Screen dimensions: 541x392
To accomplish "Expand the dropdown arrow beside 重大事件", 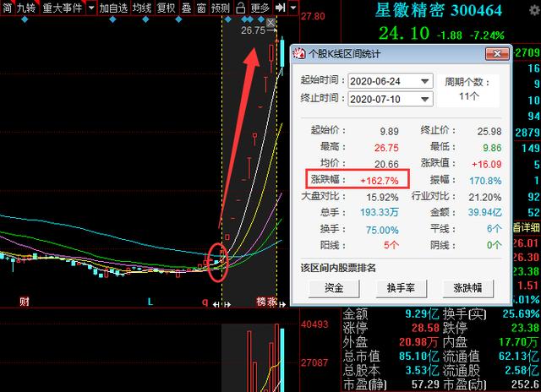I will [x=91, y=8].
